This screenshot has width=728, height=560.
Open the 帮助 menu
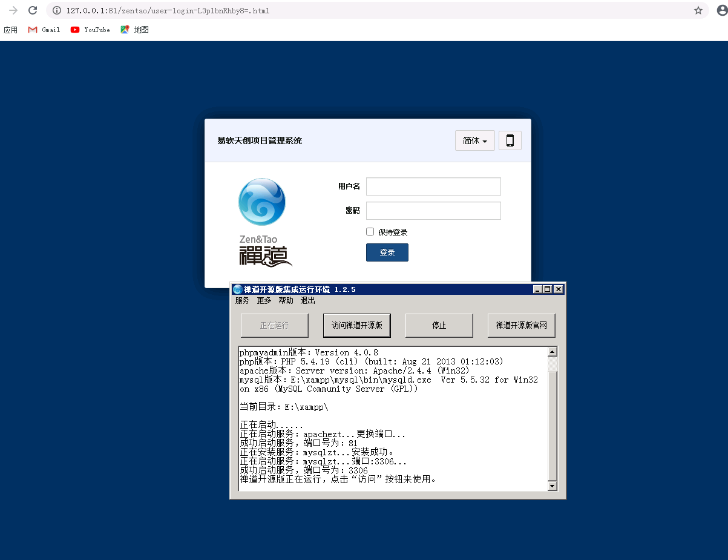point(286,300)
